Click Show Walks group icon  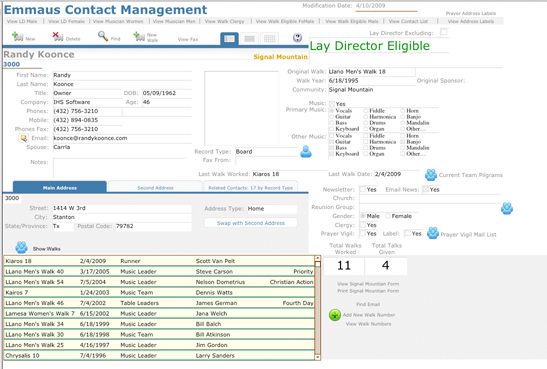pyautogui.click(x=21, y=247)
